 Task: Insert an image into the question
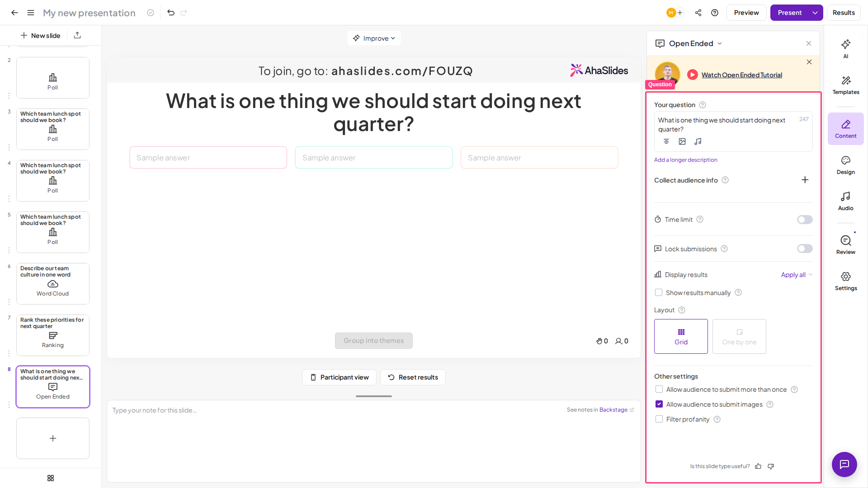[682, 141]
